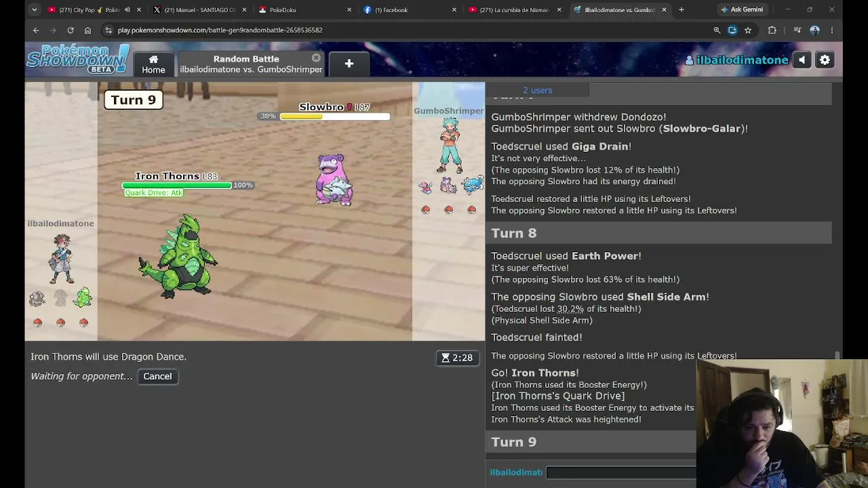Open the Chrome extensions menu
The height and width of the screenshot is (488, 868).
click(772, 30)
